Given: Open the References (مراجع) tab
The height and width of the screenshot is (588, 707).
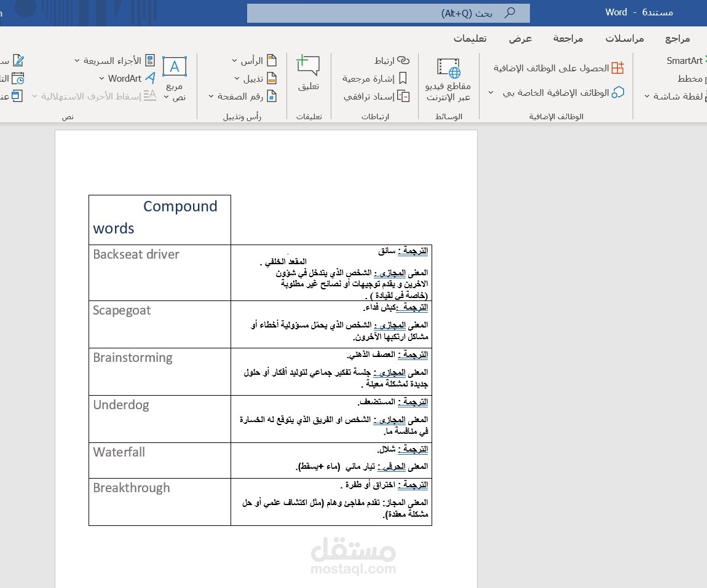Looking at the screenshot, I should pyautogui.click(x=677, y=39).
